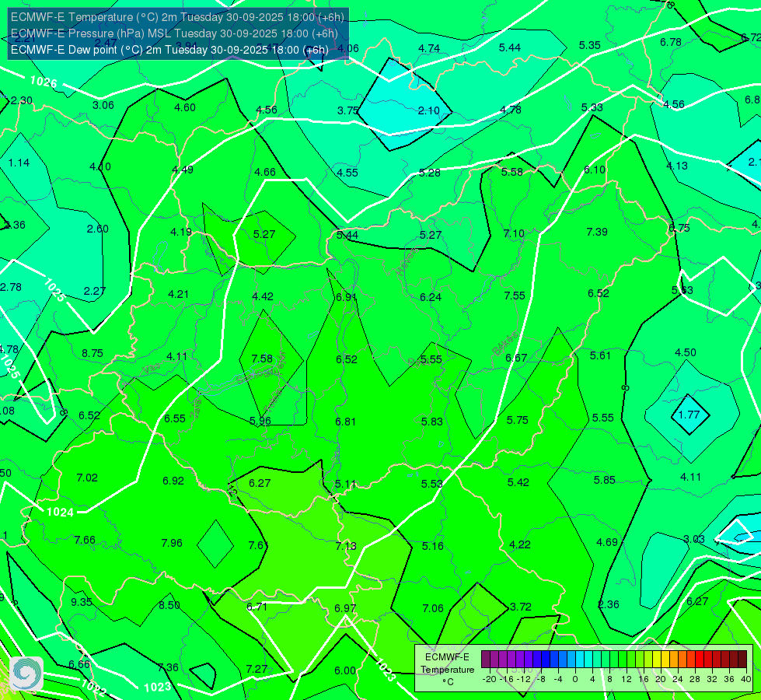Click the 7.10 dew point value

(x=514, y=233)
